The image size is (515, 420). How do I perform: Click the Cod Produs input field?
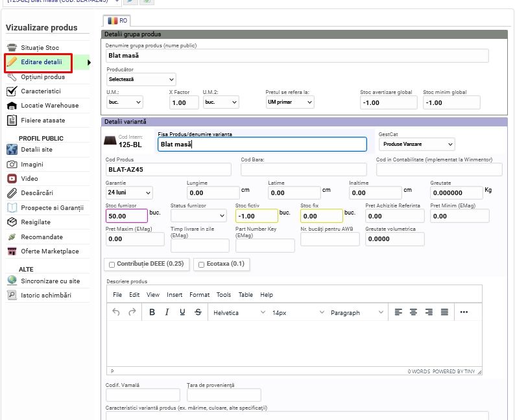[168, 170]
